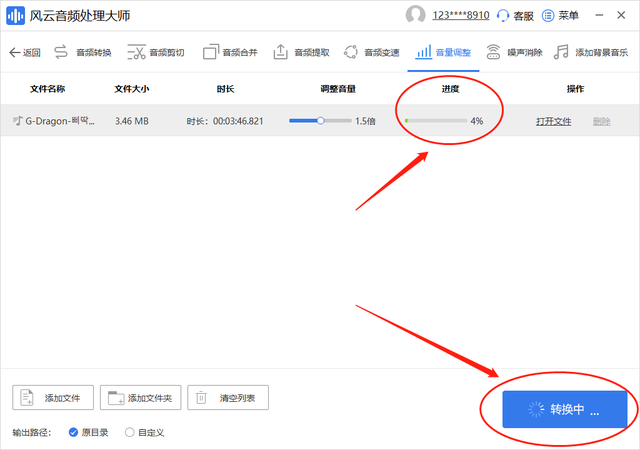Switch to the 音频转换 tab label

pyautogui.click(x=93, y=53)
